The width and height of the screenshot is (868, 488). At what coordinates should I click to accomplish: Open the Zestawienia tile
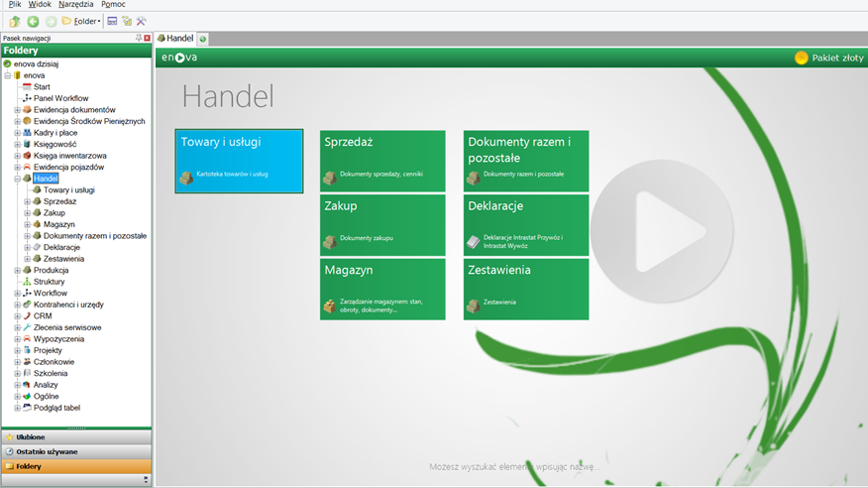coord(526,290)
